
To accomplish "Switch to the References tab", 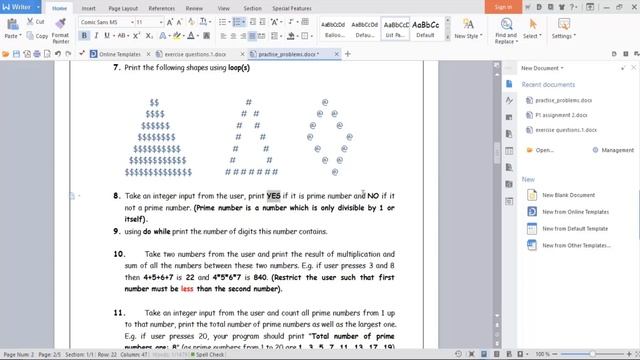I will pyautogui.click(x=162, y=8).
